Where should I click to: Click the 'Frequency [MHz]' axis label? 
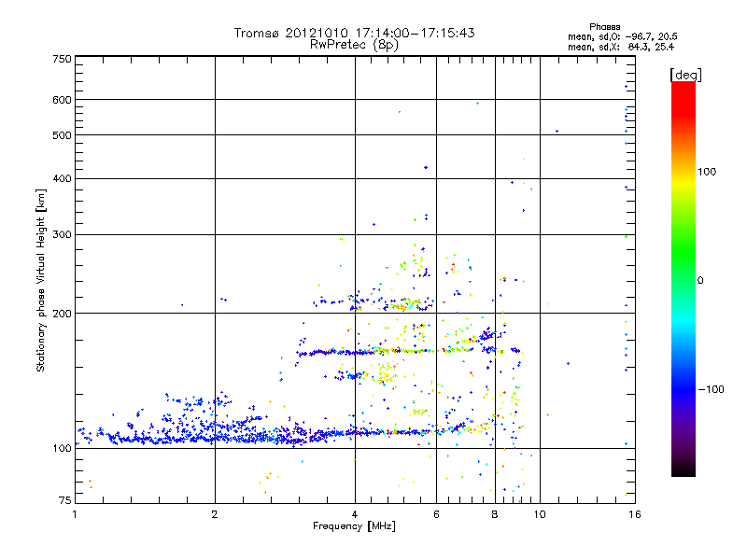coord(354,526)
